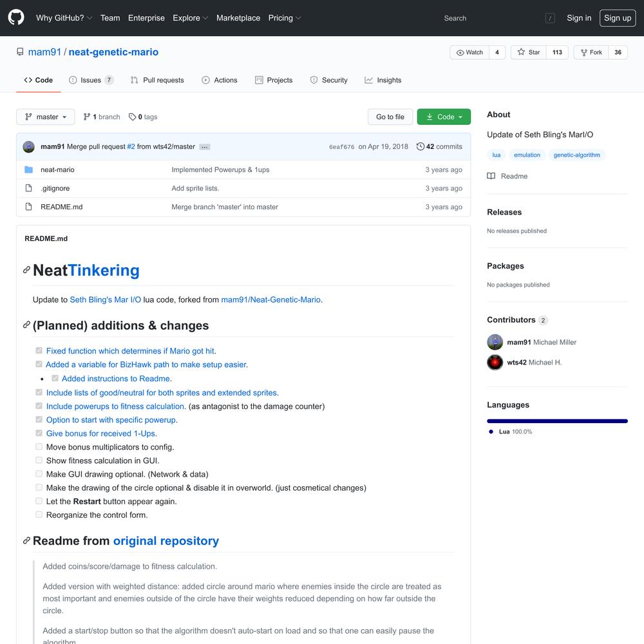Open the neat-genetic-mario repository name link

tap(113, 52)
